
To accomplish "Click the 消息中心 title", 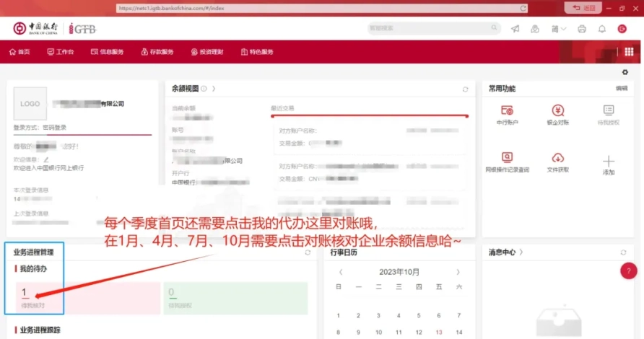I will [502, 252].
